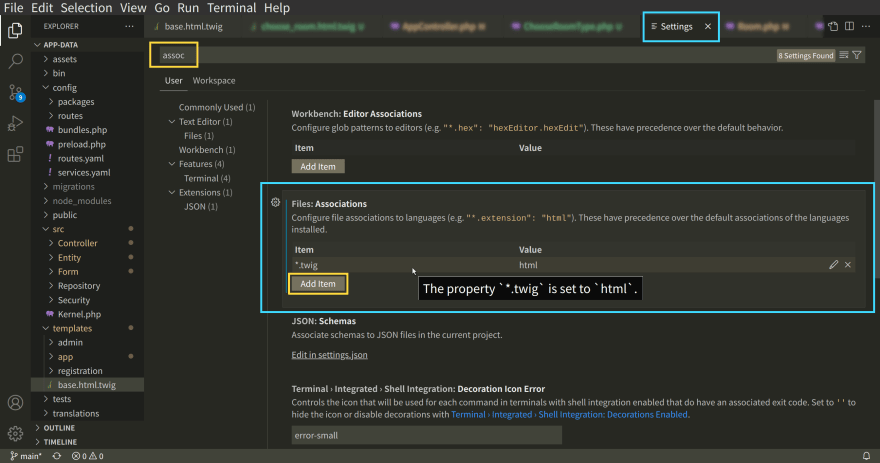Synchronize changes from status bar
The width and height of the screenshot is (880, 463).
(57, 456)
